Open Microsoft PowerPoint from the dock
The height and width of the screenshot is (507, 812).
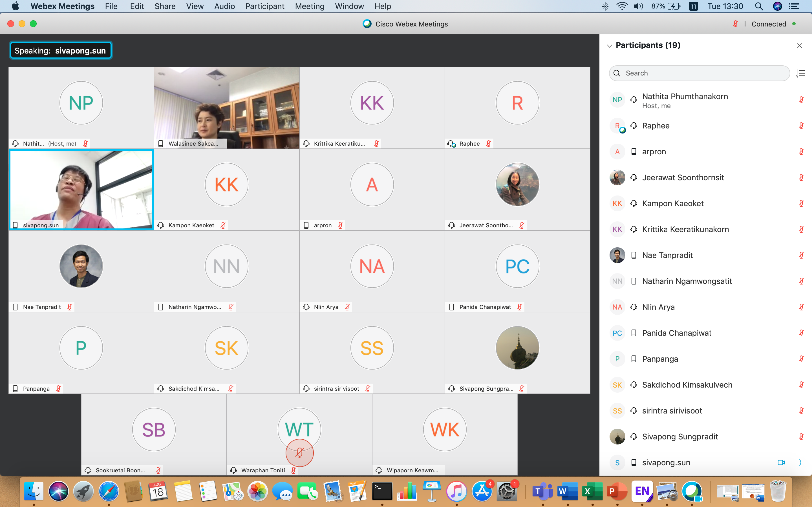point(617,491)
